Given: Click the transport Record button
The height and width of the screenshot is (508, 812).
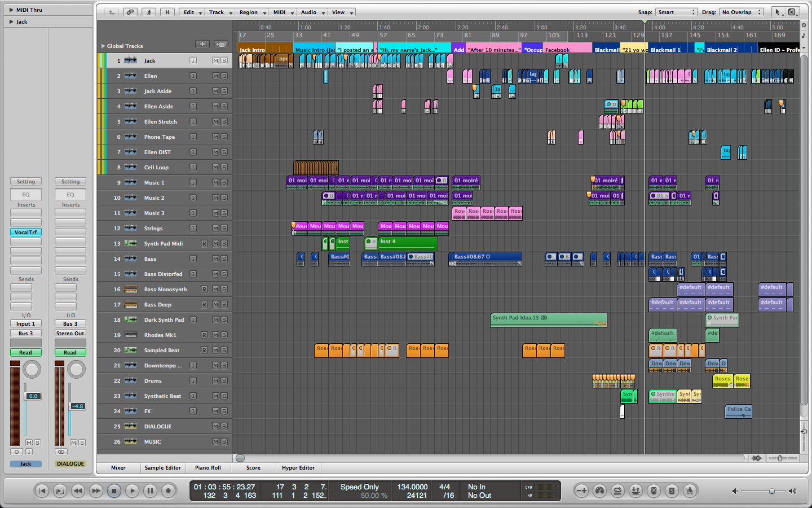Looking at the screenshot, I should (168, 491).
